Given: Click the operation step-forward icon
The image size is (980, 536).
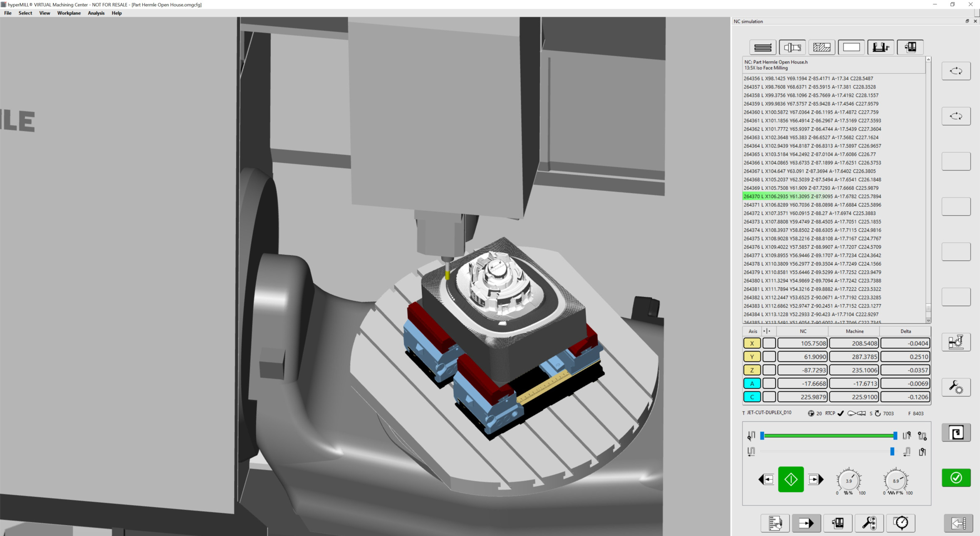Looking at the screenshot, I should (907, 452).
